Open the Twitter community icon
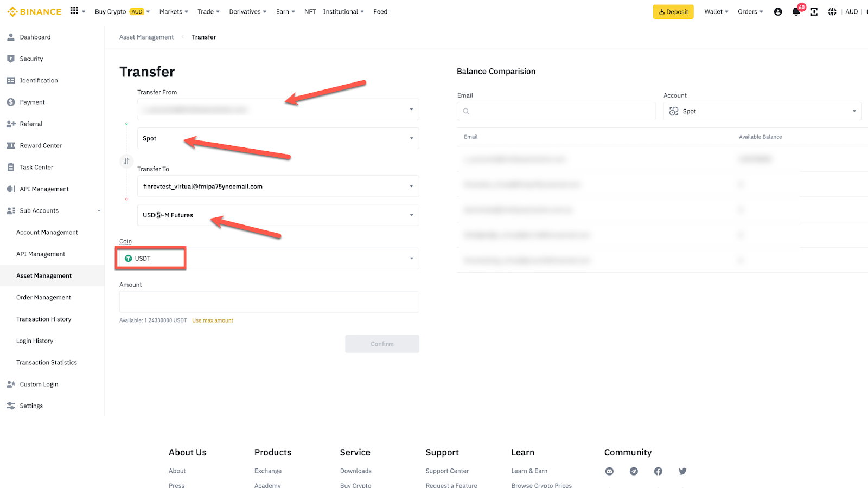Image resolution: width=868 pixels, height=488 pixels. pyautogui.click(x=682, y=471)
